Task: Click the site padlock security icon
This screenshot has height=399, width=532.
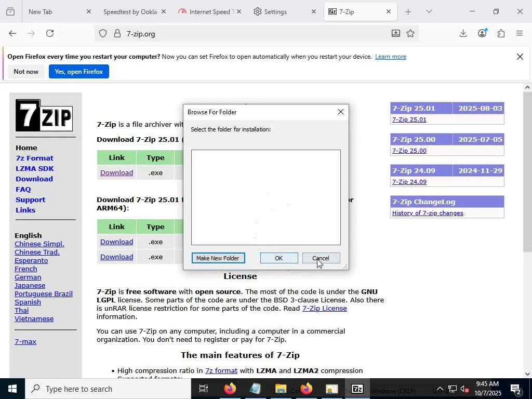Action: 117,34
